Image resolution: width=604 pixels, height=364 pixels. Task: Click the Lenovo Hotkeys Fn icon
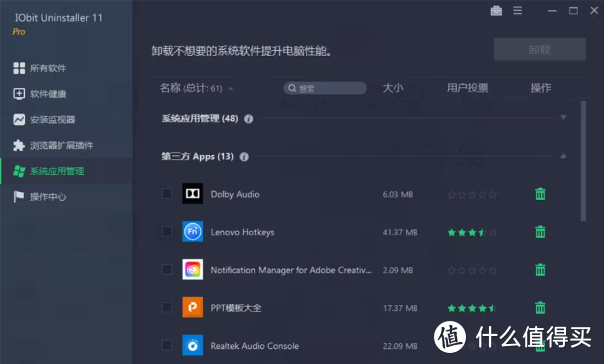(193, 231)
